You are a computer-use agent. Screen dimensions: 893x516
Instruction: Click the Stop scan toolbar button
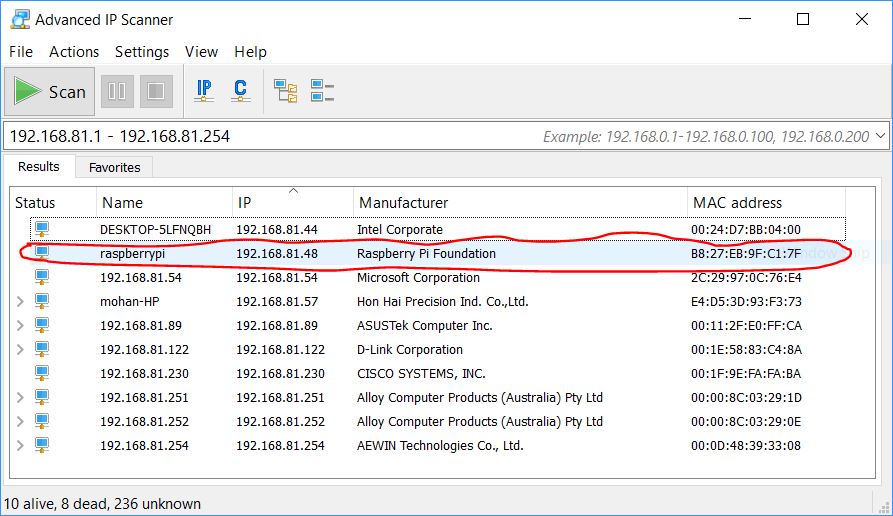tap(156, 91)
